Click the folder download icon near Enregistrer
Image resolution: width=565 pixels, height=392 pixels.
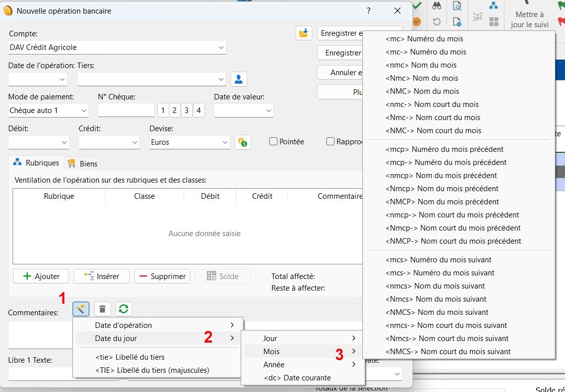point(304,33)
